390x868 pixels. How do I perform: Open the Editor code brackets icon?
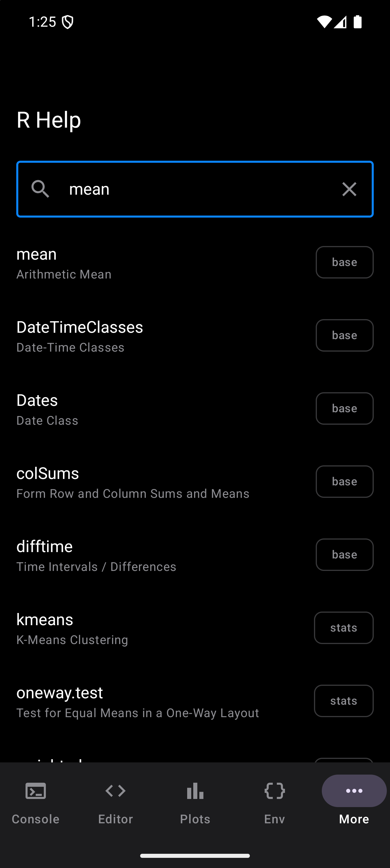115,791
